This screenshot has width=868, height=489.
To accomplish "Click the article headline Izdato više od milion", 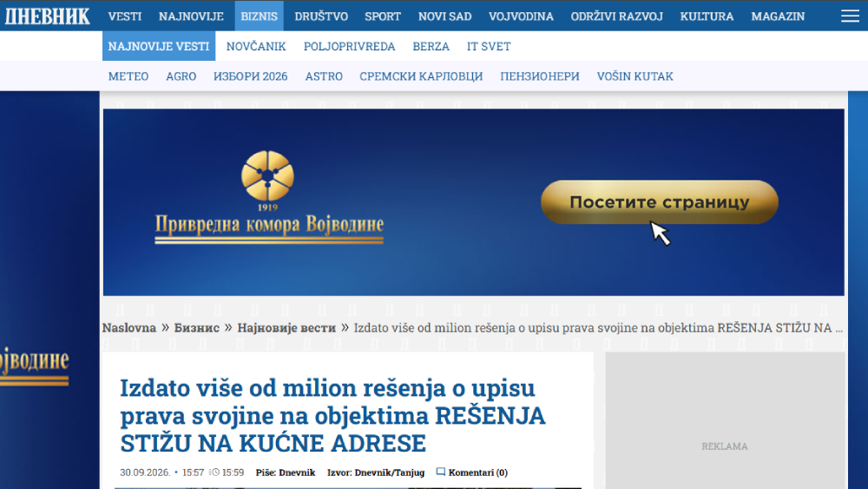I will 332,415.
